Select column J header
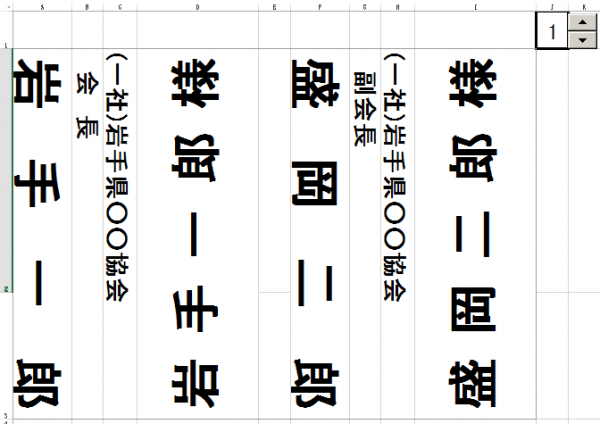 point(552,7)
